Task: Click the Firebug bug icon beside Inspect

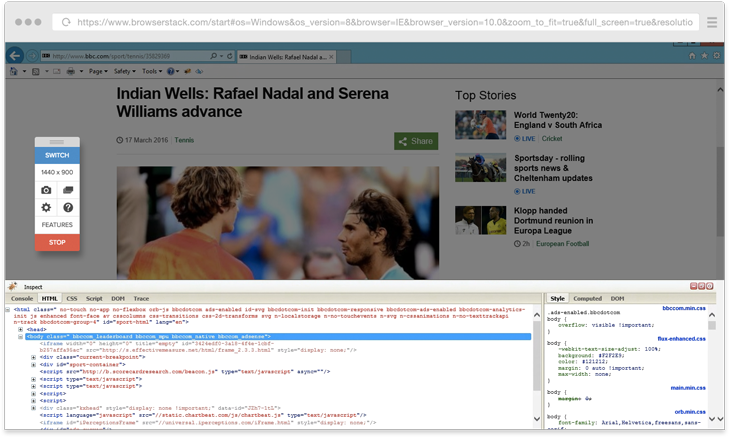Action: (13, 286)
